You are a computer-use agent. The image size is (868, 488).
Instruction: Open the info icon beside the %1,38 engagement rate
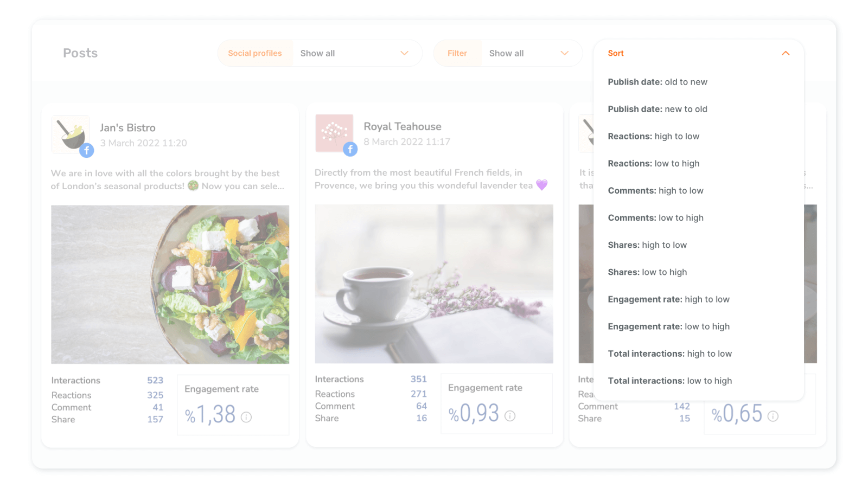[246, 417]
